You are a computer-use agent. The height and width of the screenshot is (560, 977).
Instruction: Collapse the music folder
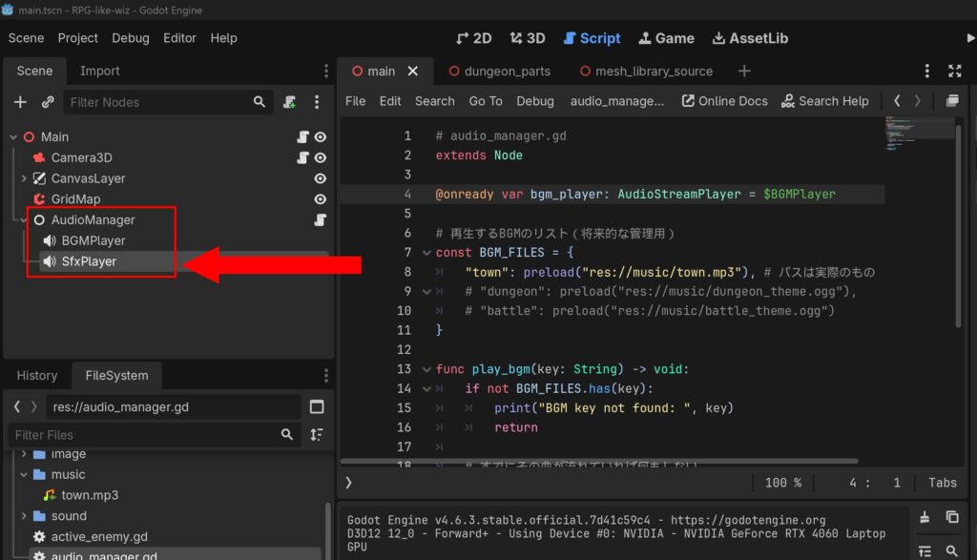click(24, 474)
